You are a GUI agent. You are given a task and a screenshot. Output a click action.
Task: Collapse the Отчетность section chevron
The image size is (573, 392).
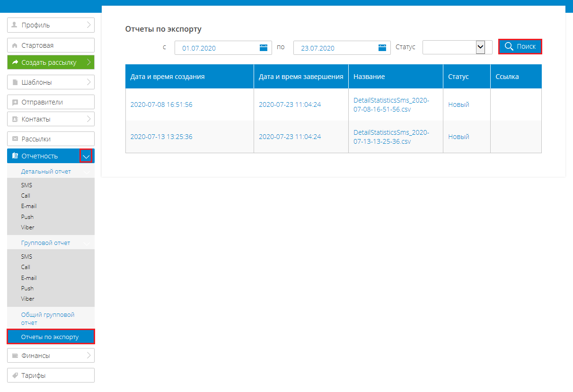[x=86, y=156]
